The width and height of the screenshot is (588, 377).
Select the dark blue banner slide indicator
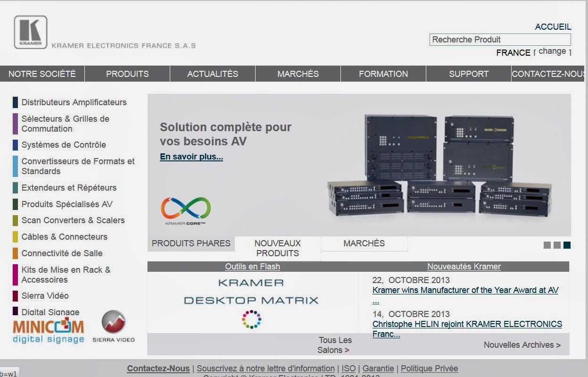567,245
